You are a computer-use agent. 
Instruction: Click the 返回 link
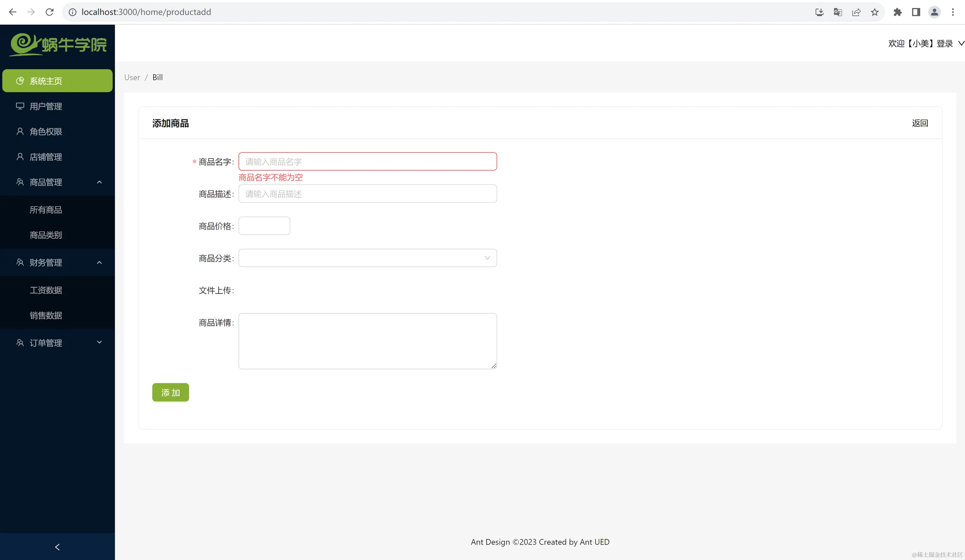(x=919, y=123)
